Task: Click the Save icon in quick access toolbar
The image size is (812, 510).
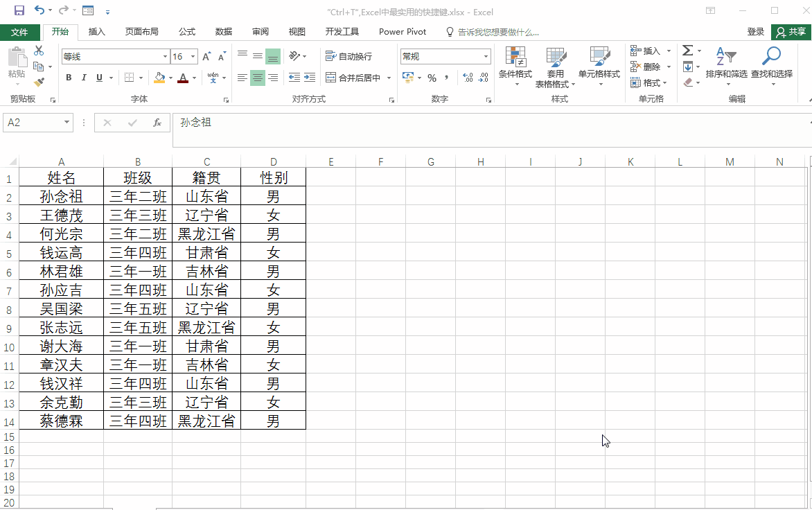Action: click(x=19, y=10)
